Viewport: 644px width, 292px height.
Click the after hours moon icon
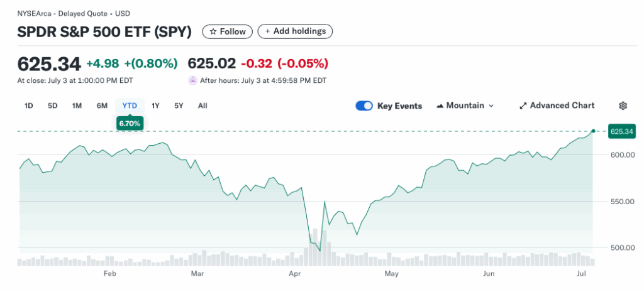[192, 80]
